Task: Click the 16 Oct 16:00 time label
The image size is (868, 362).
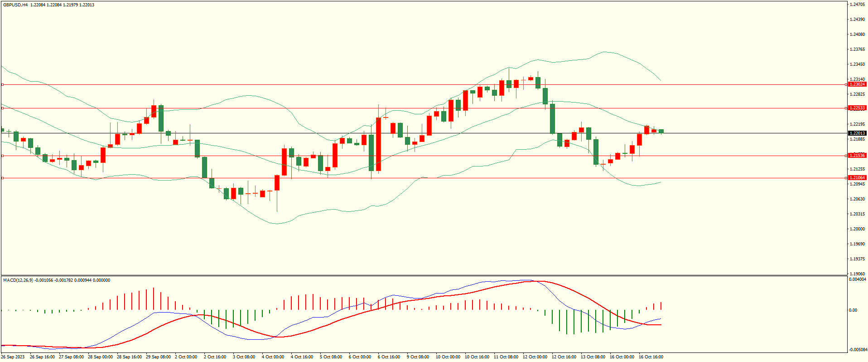Action: coord(651,357)
